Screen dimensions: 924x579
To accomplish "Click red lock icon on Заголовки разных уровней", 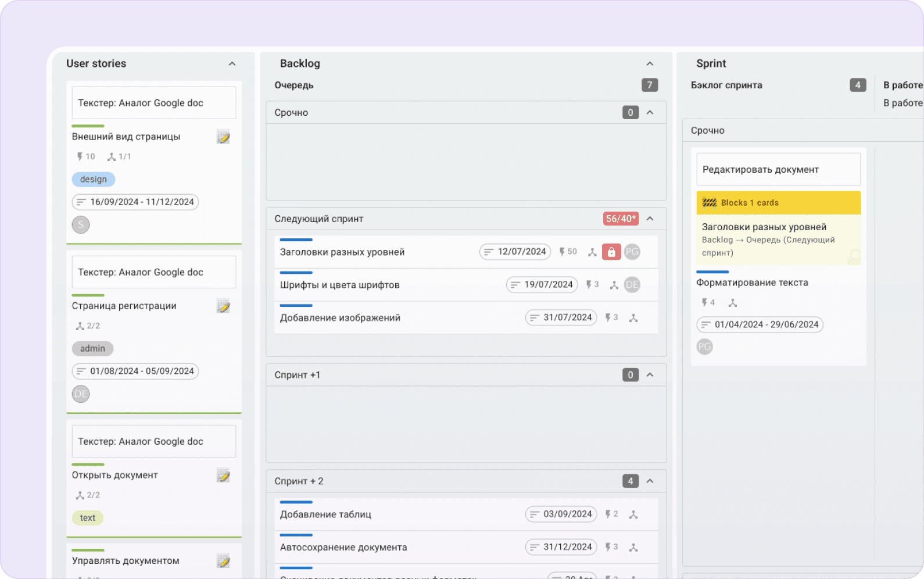I will tap(611, 252).
